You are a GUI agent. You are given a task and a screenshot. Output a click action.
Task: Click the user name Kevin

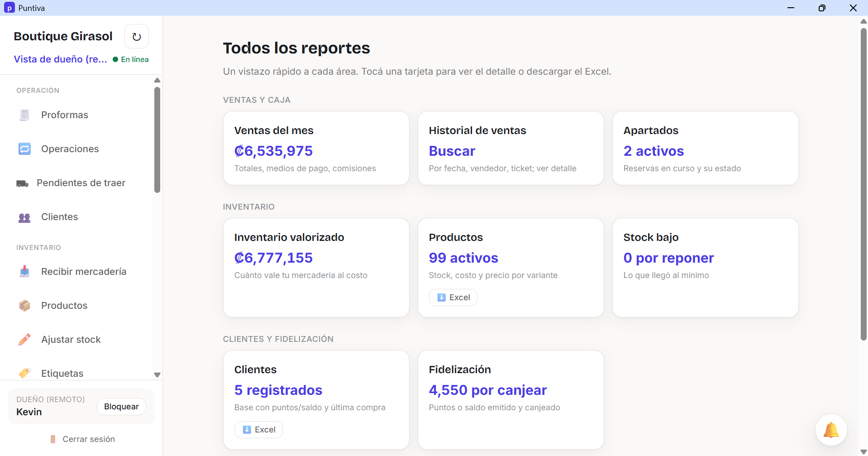pos(29,412)
